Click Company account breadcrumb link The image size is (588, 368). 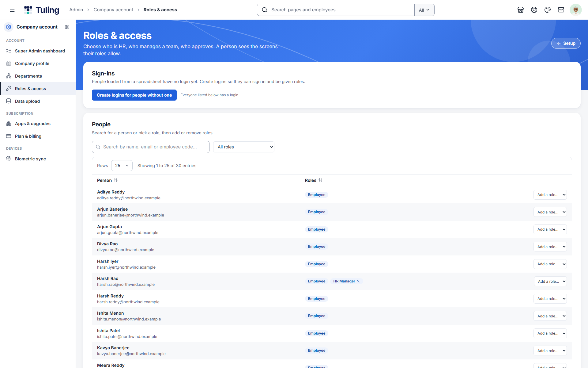point(113,10)
